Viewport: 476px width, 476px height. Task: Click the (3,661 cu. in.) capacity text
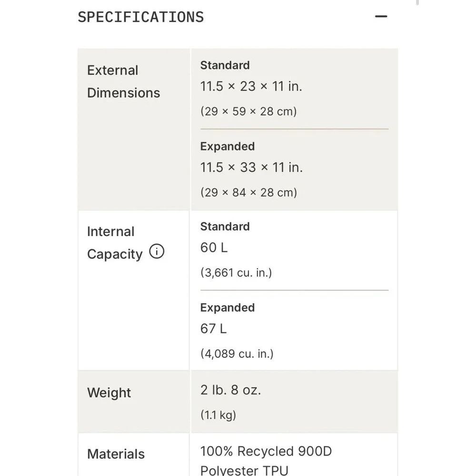236,273
